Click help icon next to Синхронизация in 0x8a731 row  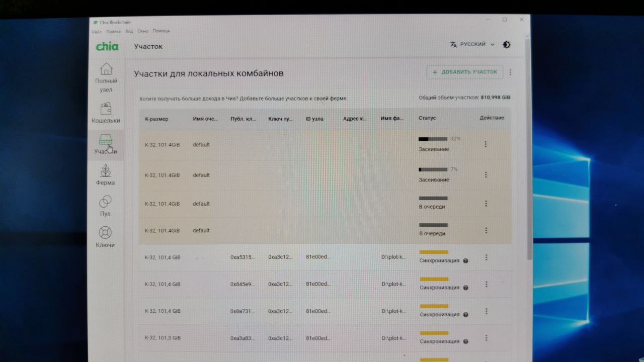465,315
